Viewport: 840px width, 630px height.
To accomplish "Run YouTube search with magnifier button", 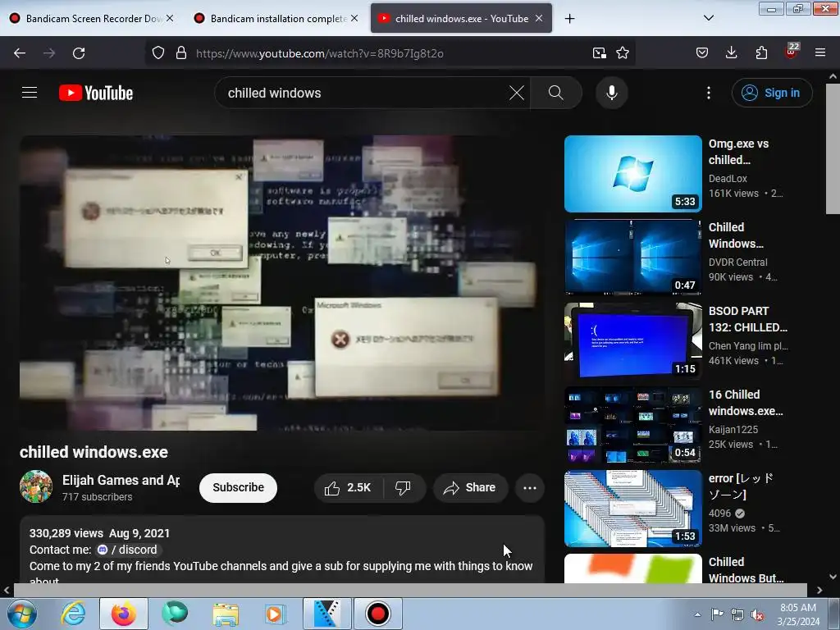I will [x=555, y=93].
